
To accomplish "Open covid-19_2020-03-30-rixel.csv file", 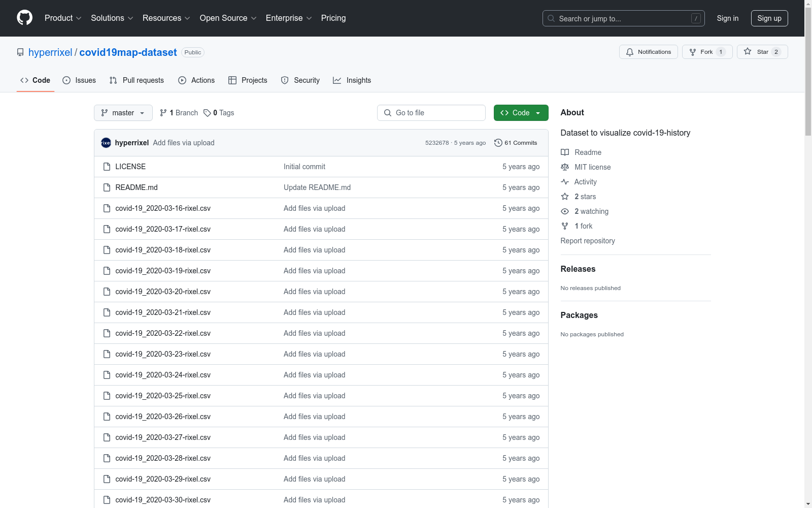I will 163,500.
